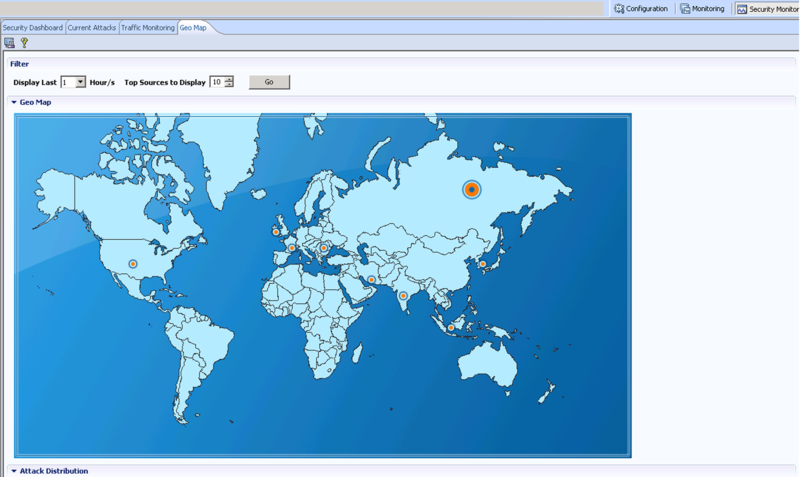Decrease Top Sources to Display value
This screenshot has width=800, height=477.
pos(229,85)
